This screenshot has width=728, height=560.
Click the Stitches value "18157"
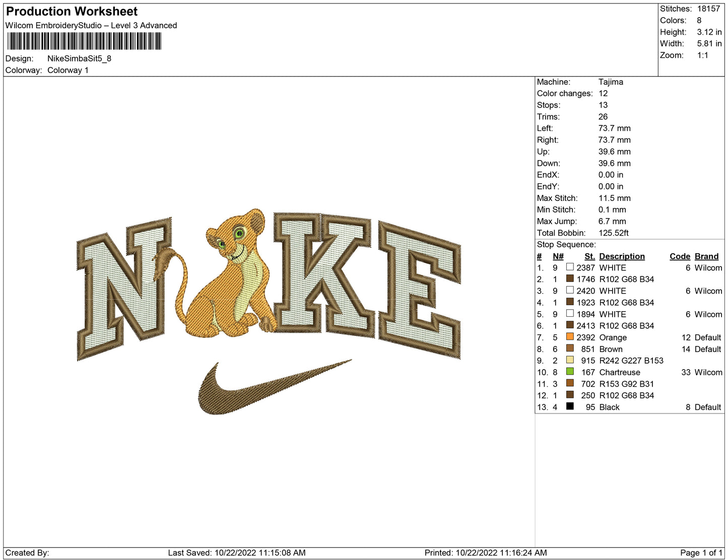pyautogui.click(x=708, y=9)
